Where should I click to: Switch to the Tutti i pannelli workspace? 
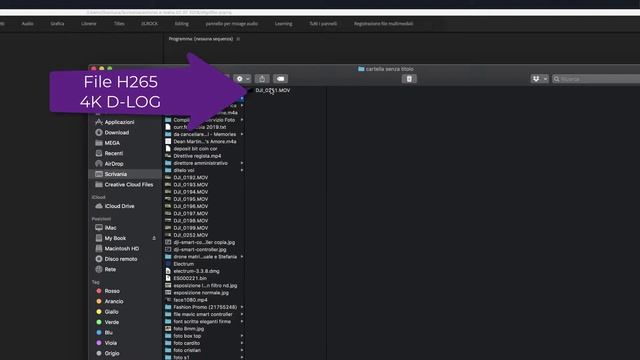[x=323, y=24]
